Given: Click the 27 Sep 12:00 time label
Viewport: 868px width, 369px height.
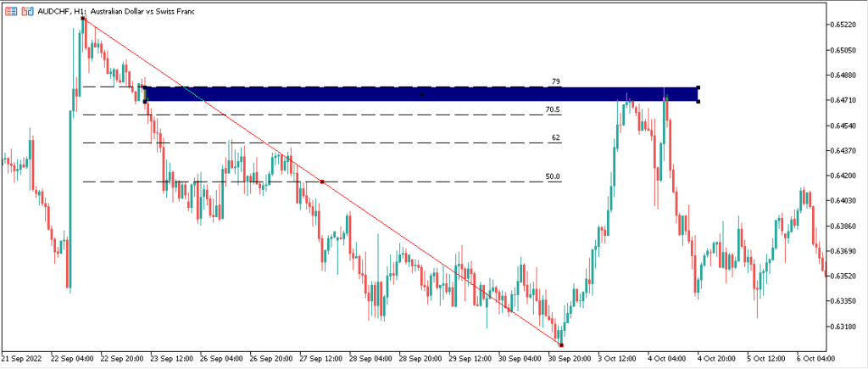Looking at the screenshot, I should click(320, 359).
